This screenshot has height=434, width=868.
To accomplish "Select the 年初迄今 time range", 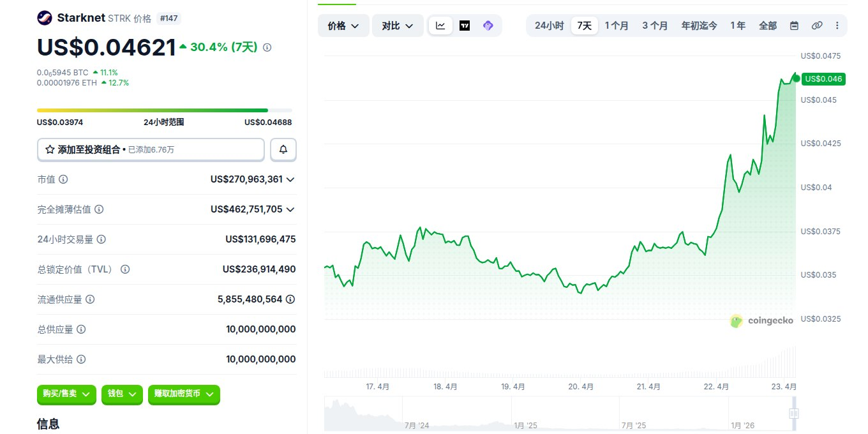I will click(x=699, y=26).
